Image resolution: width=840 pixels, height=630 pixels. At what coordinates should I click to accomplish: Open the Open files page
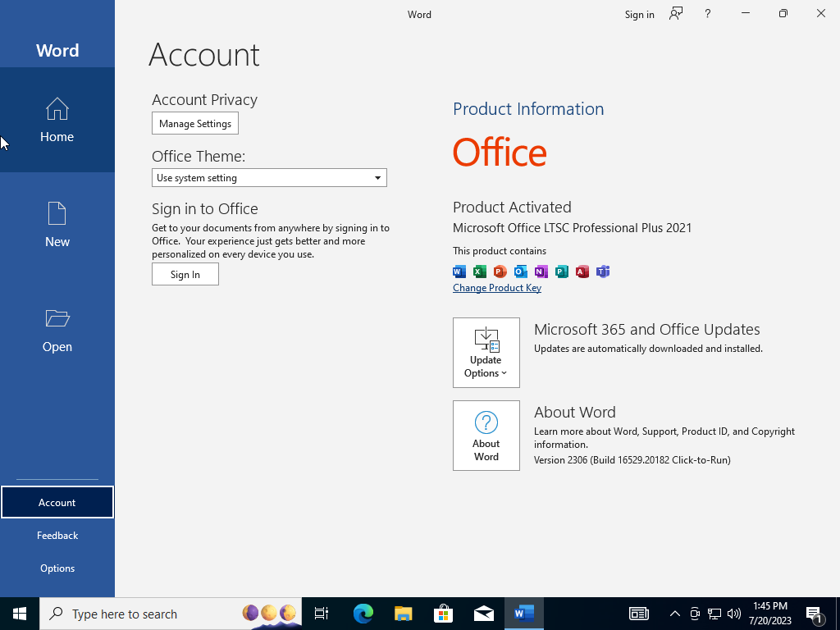tap(57, 330)
